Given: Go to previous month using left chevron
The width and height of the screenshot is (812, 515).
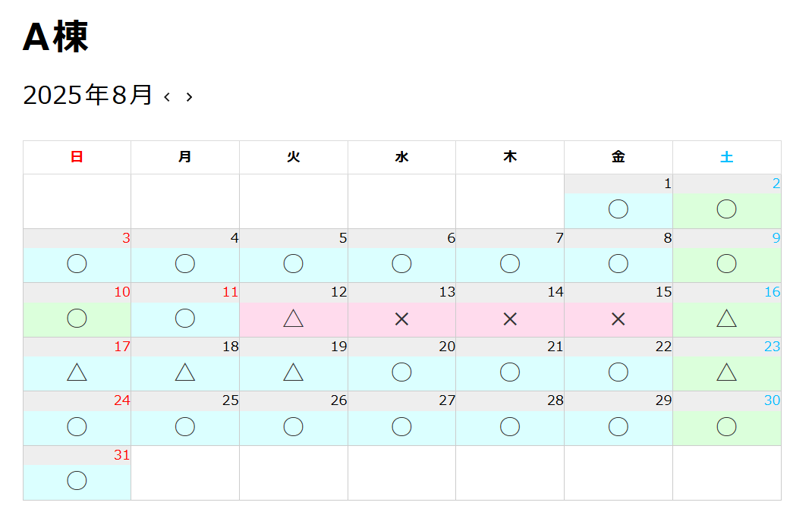Looking at the screenshot, I should (x=167, y=97).
